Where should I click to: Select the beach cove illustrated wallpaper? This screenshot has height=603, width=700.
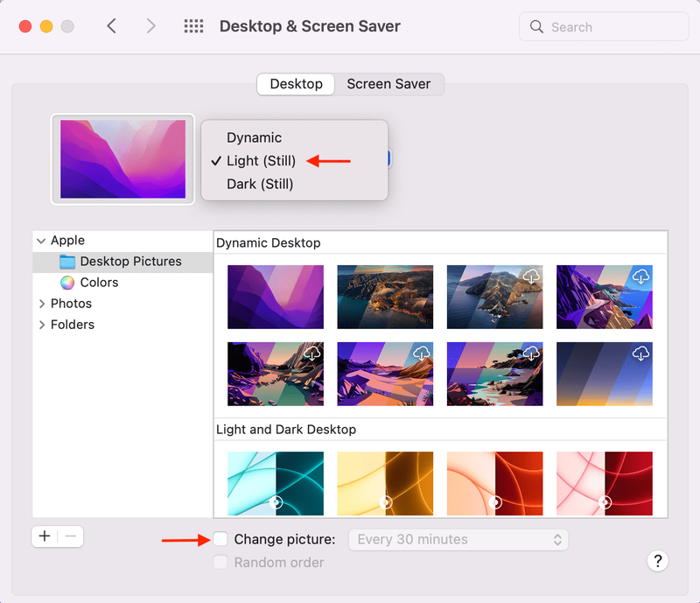click(494, 374)
